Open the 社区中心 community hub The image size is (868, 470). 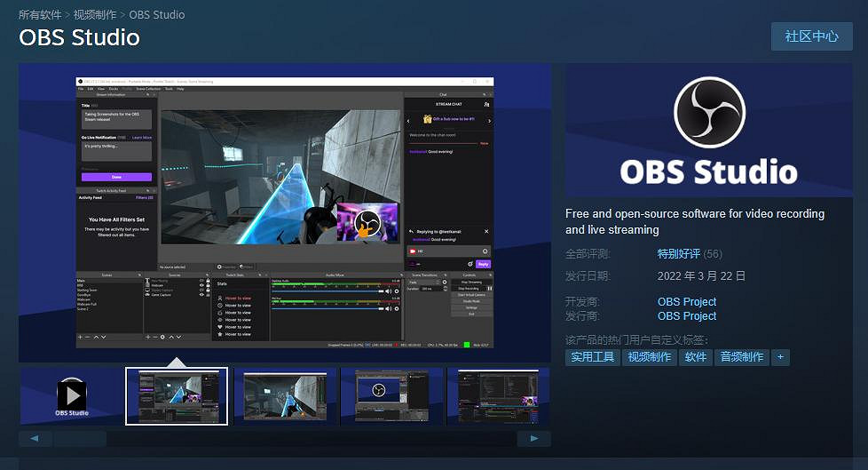click(811, 36)
